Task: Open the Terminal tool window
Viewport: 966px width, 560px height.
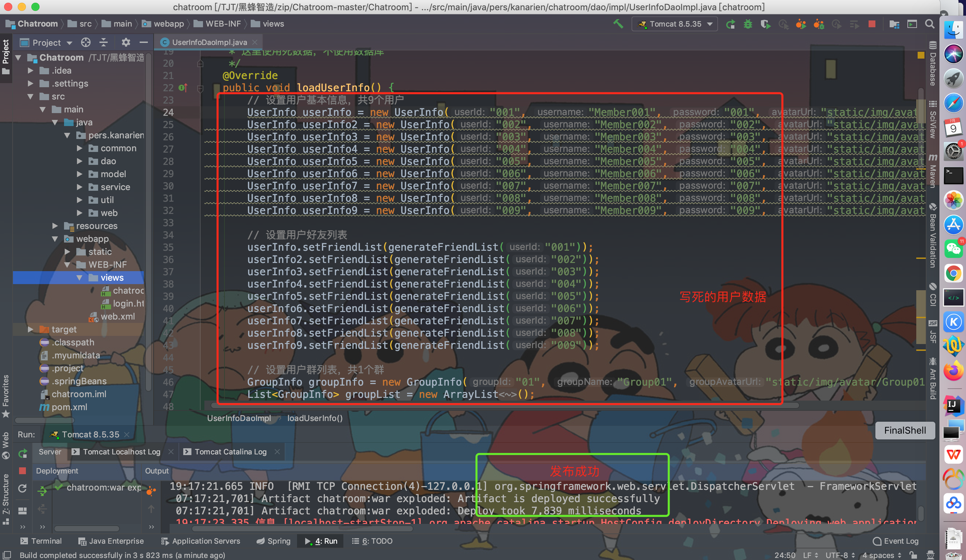Action: (41, 541)
